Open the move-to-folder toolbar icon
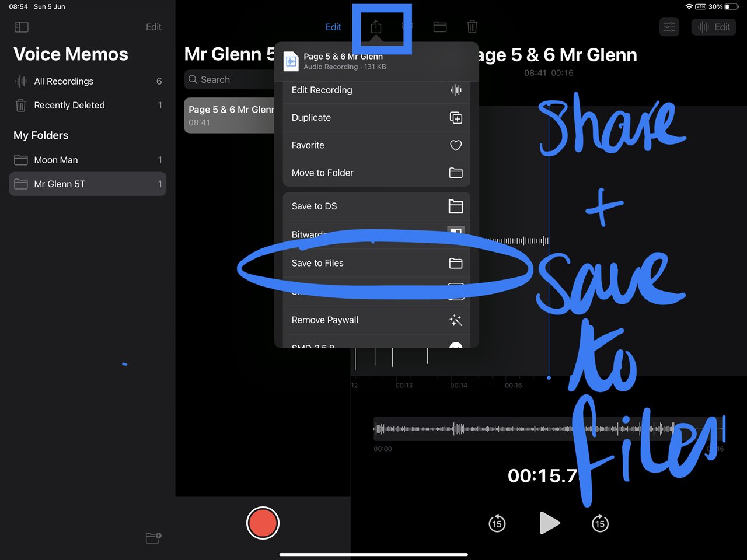The image size is (747, 560). pyautogui.click(x=440, y=27)
